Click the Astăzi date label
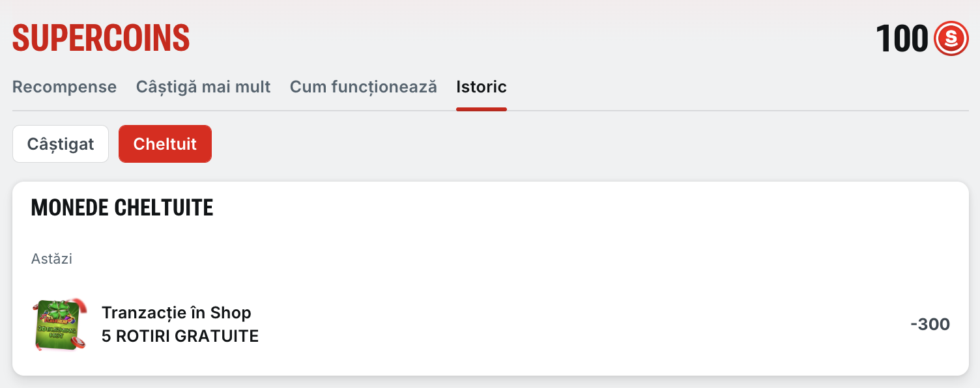980x388 pixels. click(51, 259)
